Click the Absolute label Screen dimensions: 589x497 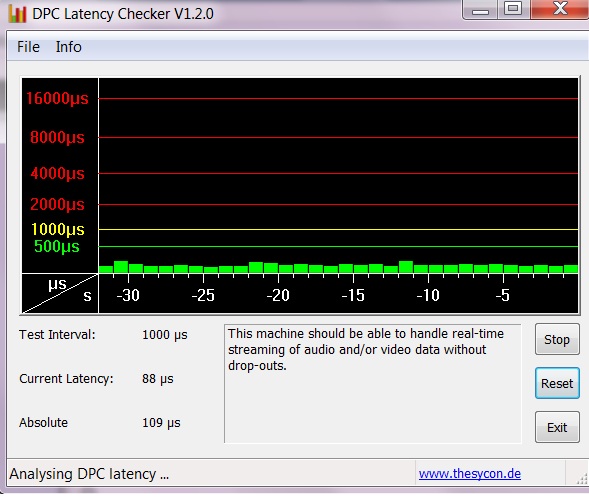pyautogui.click(x=43, y=422)
